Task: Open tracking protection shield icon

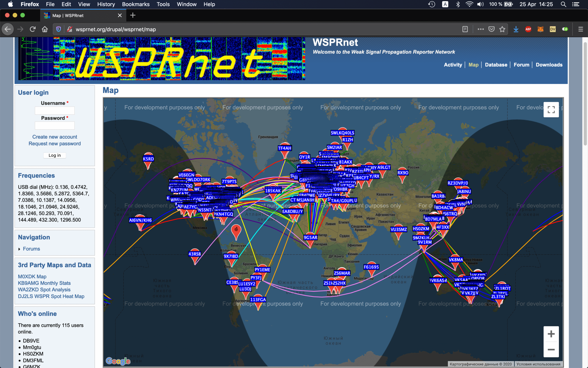Action: point(59,29)
